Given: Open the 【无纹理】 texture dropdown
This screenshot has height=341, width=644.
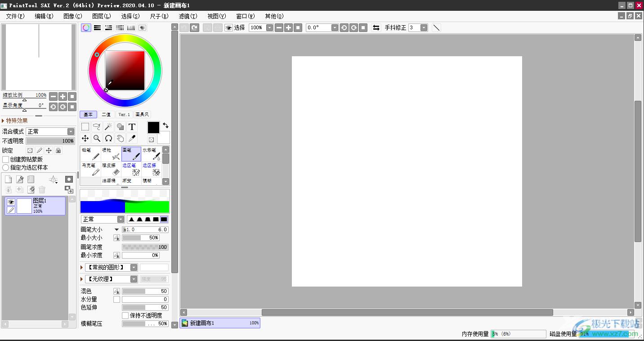Looking at the screenshot, I should click(111, 279).
